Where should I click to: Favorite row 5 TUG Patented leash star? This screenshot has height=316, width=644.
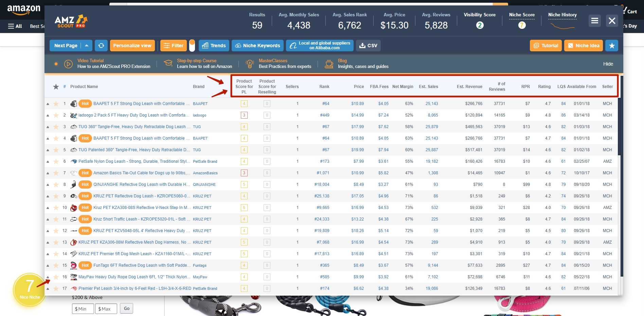tap(56, 150)
